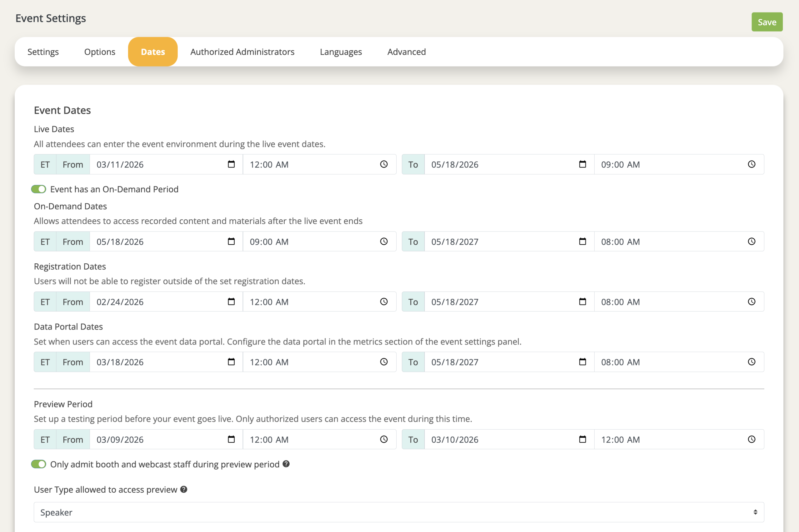Open clock picker for On-Demand From time
Image resolution: width=799 pixels, height=532 pixels.
[384, 241]
